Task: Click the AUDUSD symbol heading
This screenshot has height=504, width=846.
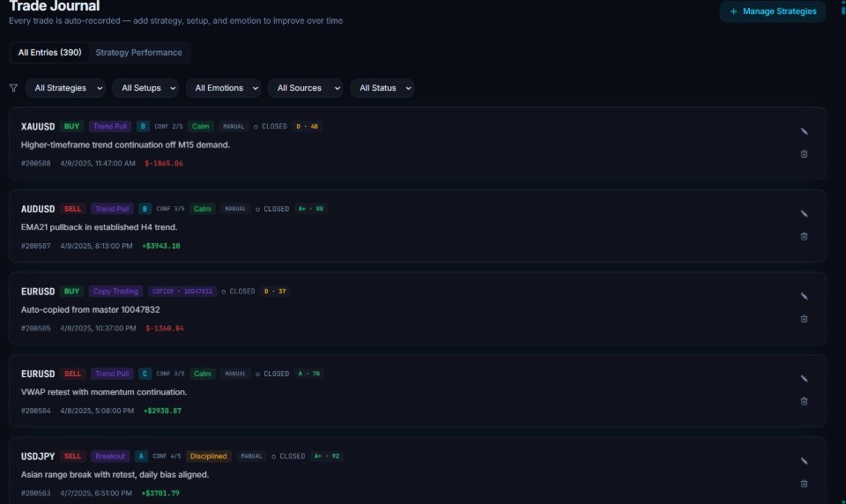Action: [x=38, y=209]
